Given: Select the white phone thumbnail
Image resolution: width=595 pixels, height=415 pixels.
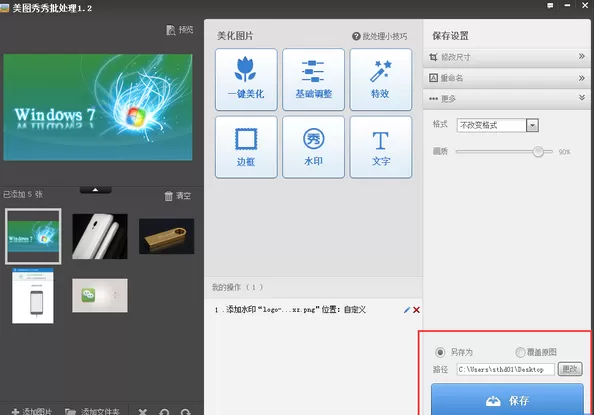Looking at the screenshot, I should pos(100,236).
